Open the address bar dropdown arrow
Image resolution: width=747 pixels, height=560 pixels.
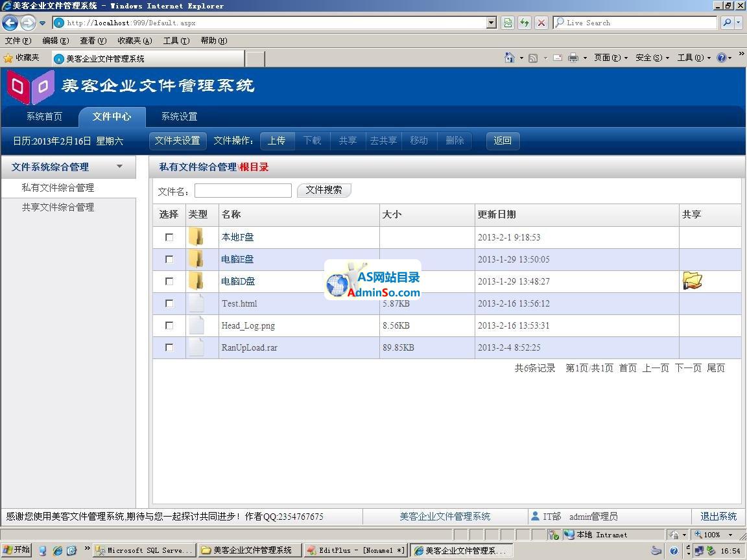coord(492,23)
